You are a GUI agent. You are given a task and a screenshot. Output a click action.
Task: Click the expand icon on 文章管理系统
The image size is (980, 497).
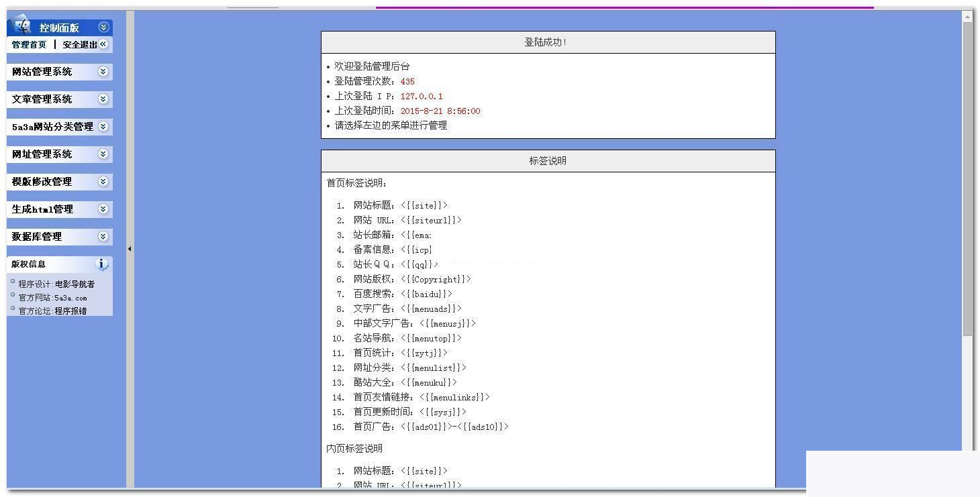pyautogui.click(x=103, y=99)
